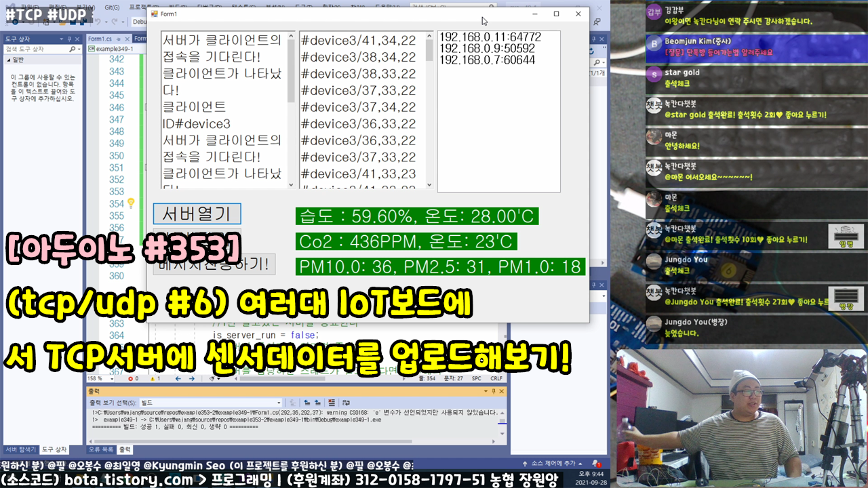Click the 소스 제어에 추가 status button

(553, 464)
